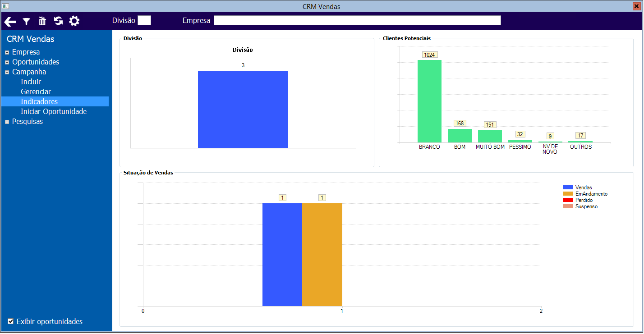The width and height of the screenshot is (644, 334).
Task: Expand the Empresa tree node
Action: (7, 52)
